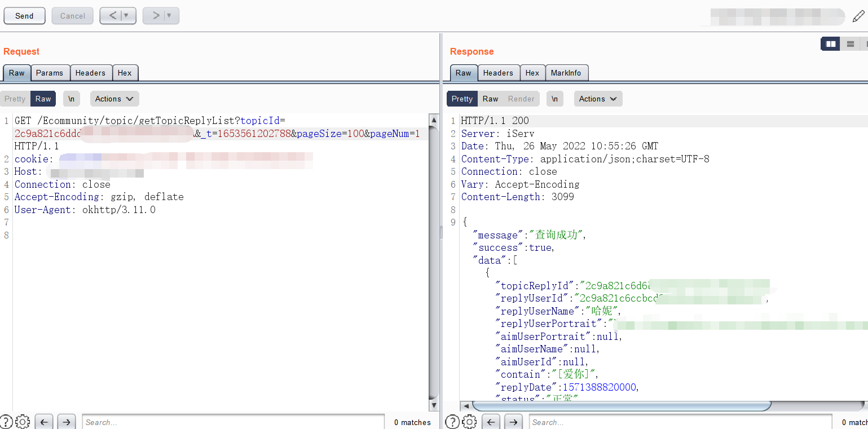Click the Cancel button
This screenshot has height=429, width=868.
(x=73, y=16)
